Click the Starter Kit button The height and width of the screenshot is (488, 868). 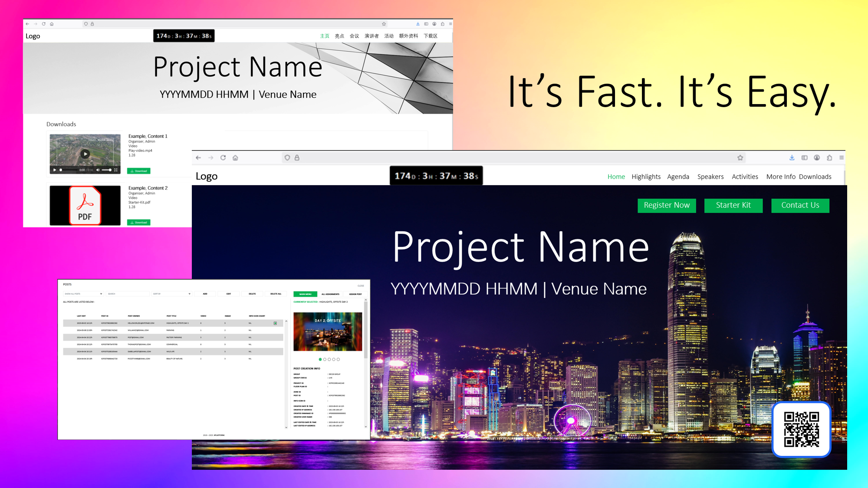click(733, 206)
